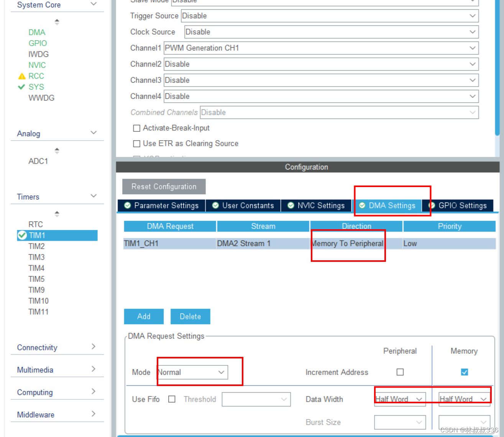
Task: Enable the Activate-Break-Input checkbox
Action: click(x=136, y=128)
